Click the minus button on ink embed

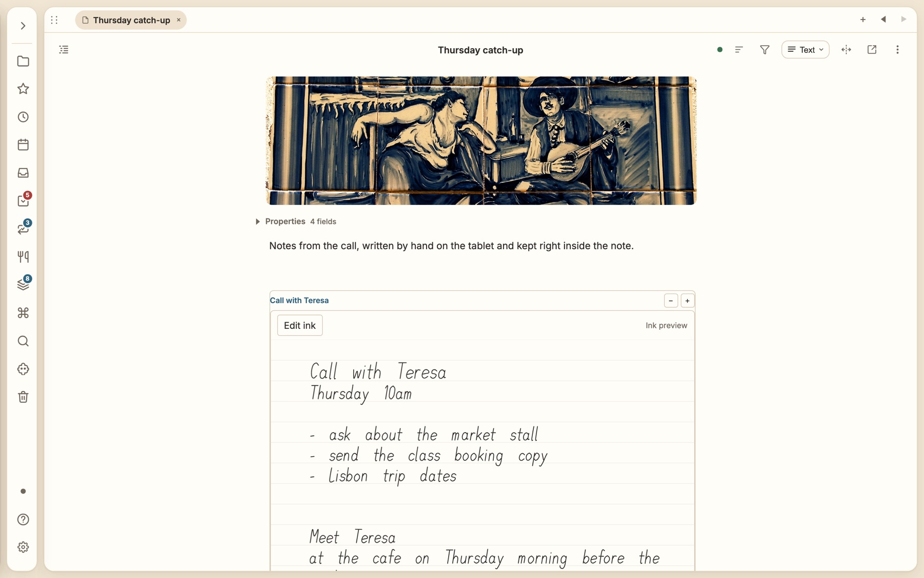coord(671,301)
